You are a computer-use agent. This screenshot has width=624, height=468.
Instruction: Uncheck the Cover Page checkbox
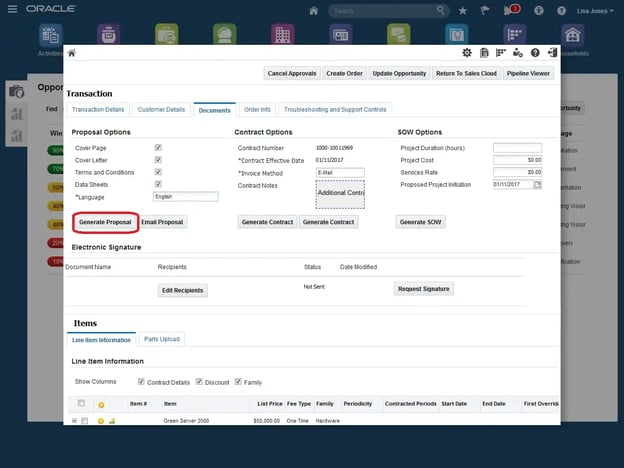pos(158,147)
